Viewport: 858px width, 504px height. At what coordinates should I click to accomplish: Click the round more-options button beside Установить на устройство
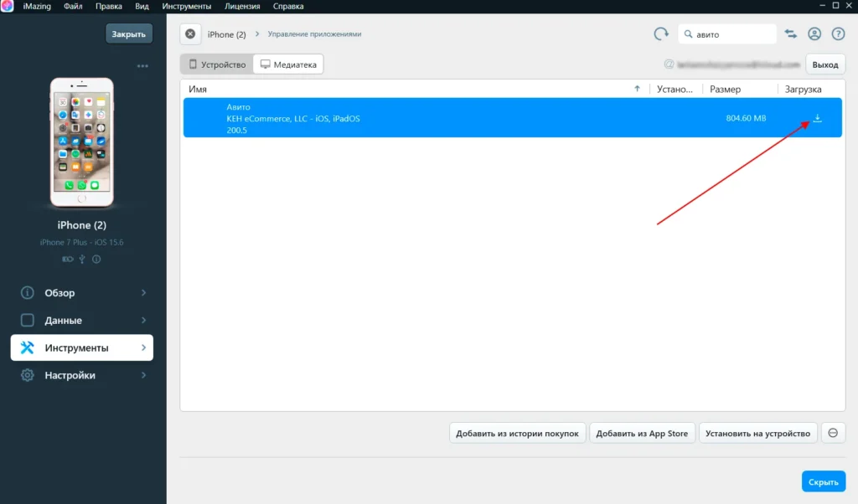point(833,433)
